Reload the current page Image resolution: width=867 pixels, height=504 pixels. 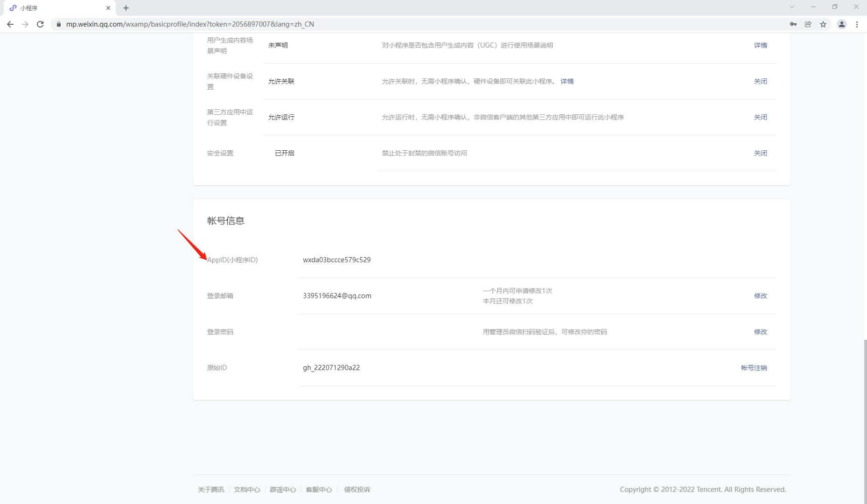40,24
